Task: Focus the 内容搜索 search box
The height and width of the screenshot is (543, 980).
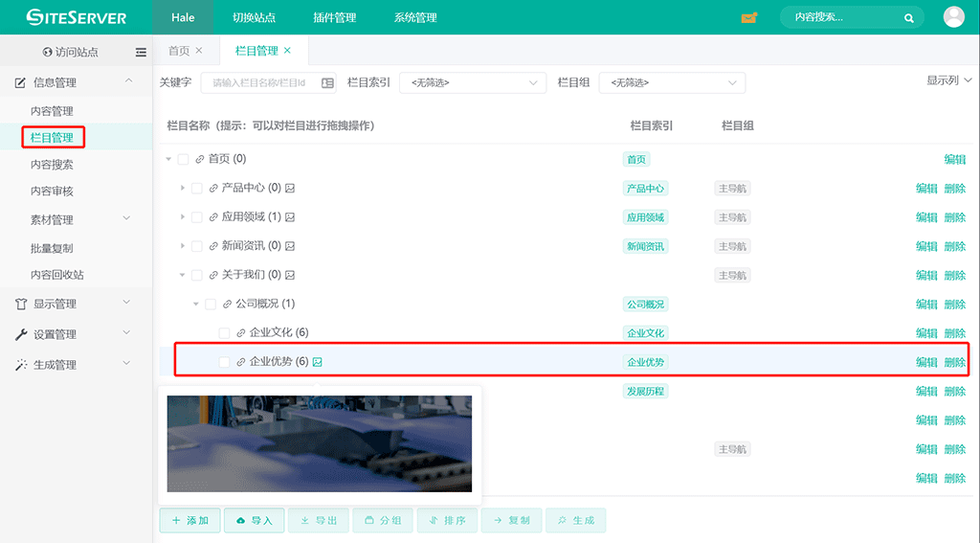Action: tap(851, 17)
